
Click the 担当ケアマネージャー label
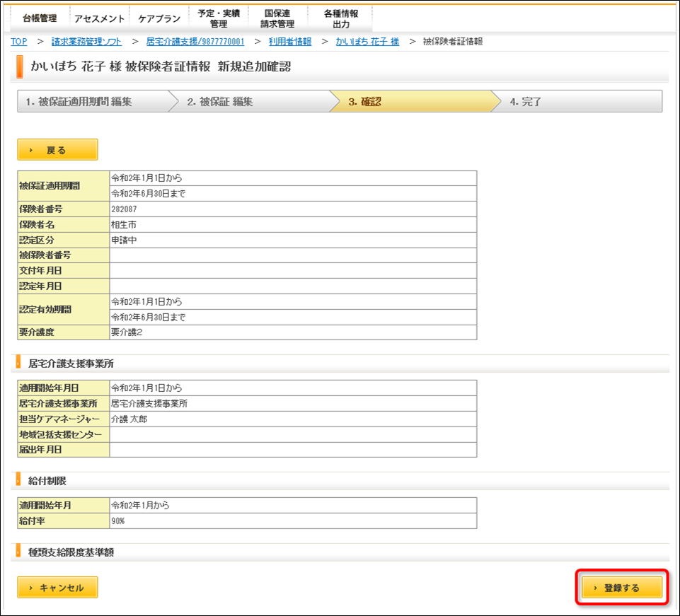(63, 419)
